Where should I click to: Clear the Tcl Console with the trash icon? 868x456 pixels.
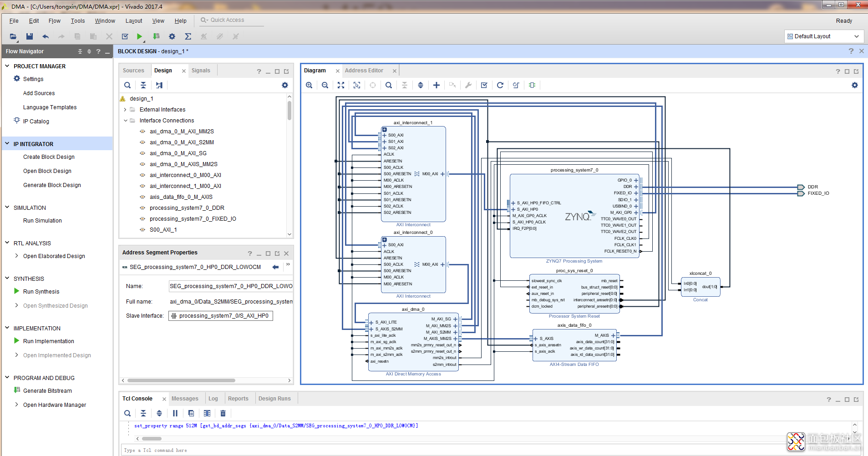click(223, 413)
